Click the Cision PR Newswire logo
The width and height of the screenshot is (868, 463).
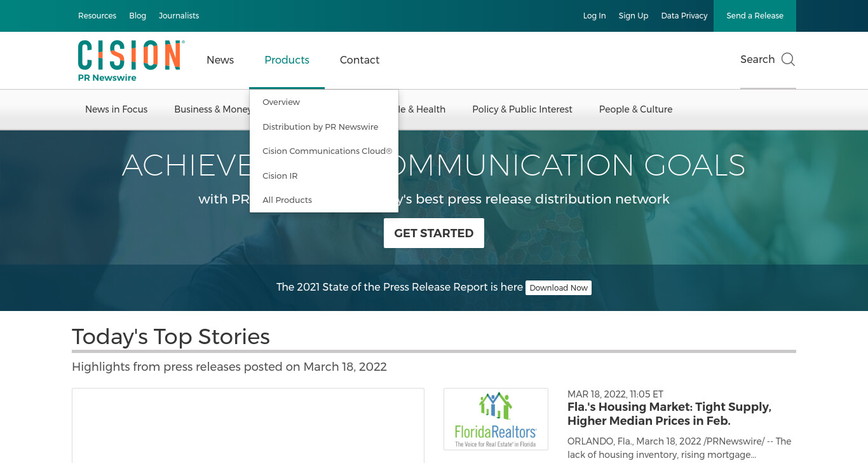tap(132, 61)
